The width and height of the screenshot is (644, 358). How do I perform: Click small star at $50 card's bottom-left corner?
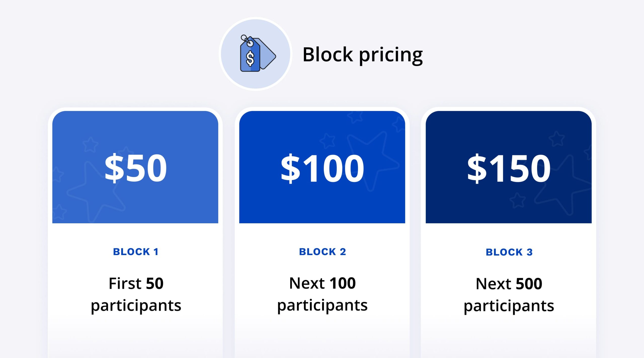coord(59,212)
